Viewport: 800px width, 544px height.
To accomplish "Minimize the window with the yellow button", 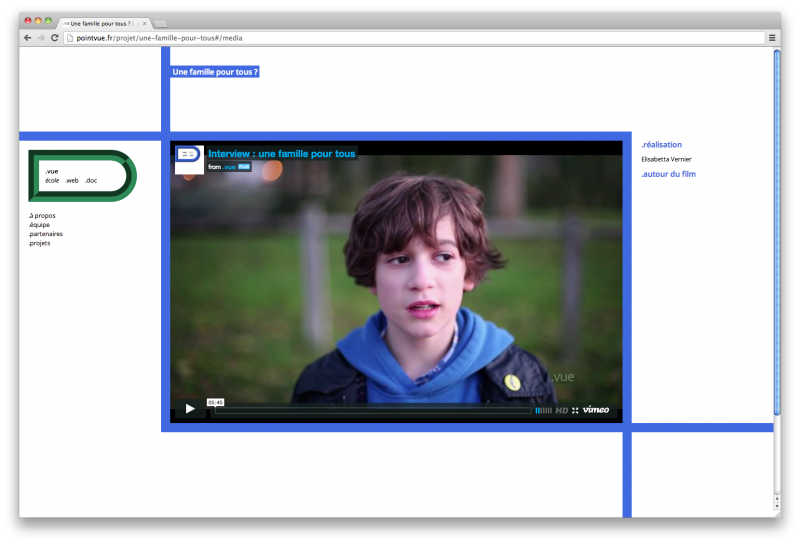I will pyautogui.click(x=38, y=21).
